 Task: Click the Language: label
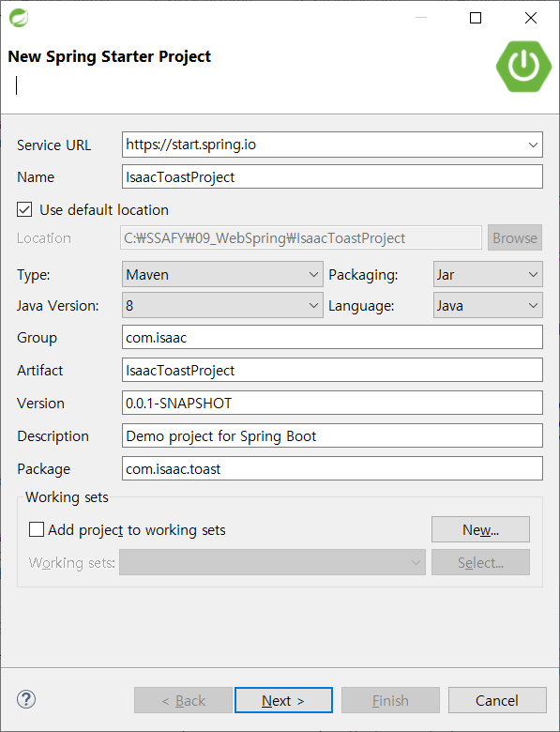click(x=362, y=306)
